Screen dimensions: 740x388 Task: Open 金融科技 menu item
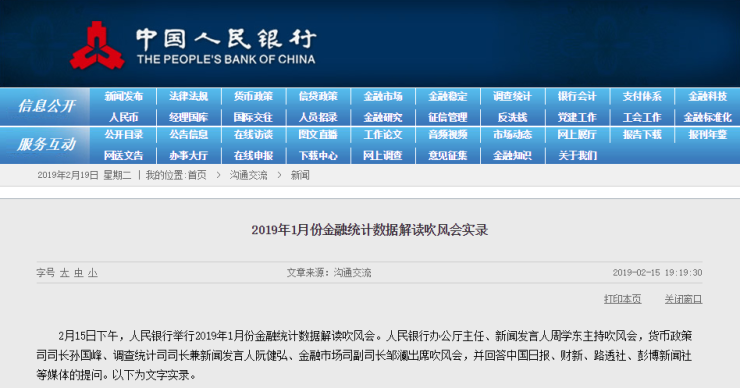point(707,97)
